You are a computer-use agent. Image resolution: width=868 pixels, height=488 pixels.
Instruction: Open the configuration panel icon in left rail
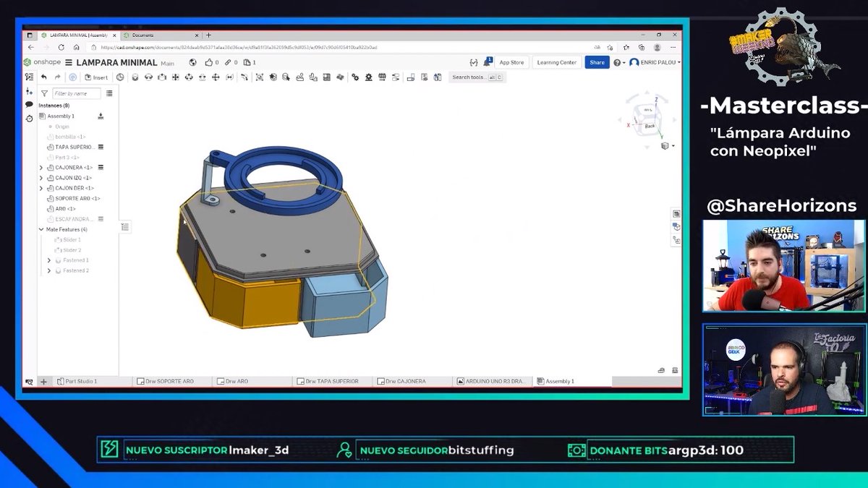tap(29, 91)
